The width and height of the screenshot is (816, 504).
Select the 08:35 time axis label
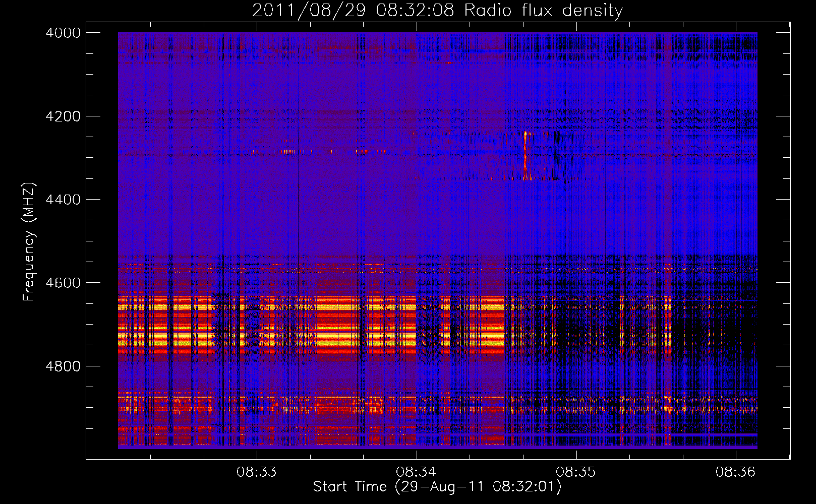(576, 472)
